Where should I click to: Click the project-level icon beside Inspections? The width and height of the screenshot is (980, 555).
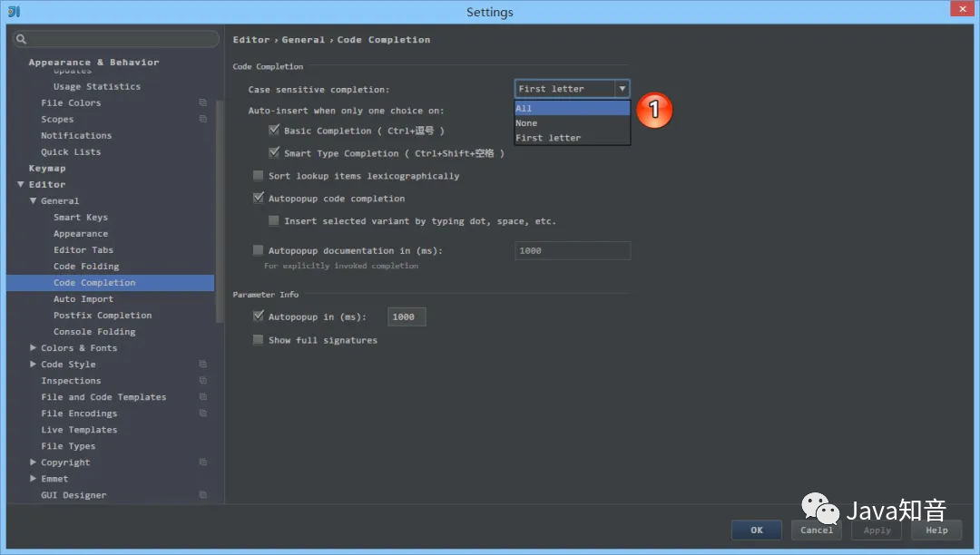click(x=203, y=380)
